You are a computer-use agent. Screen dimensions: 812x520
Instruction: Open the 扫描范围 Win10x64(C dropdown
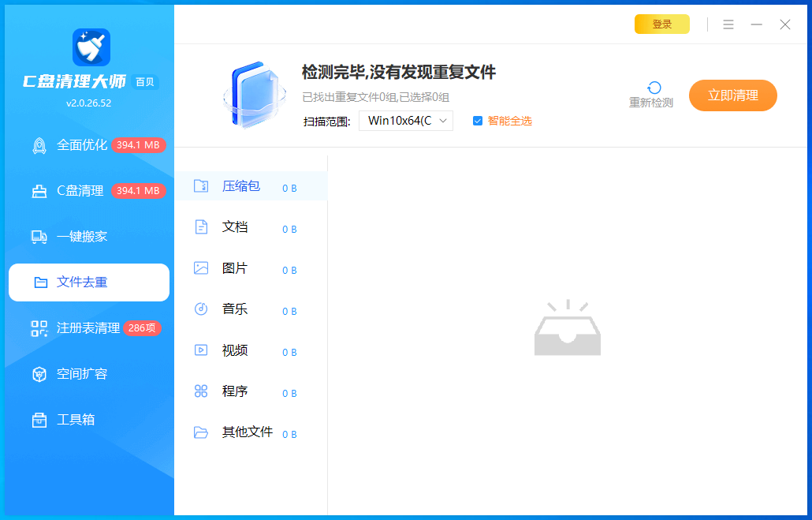406,121
